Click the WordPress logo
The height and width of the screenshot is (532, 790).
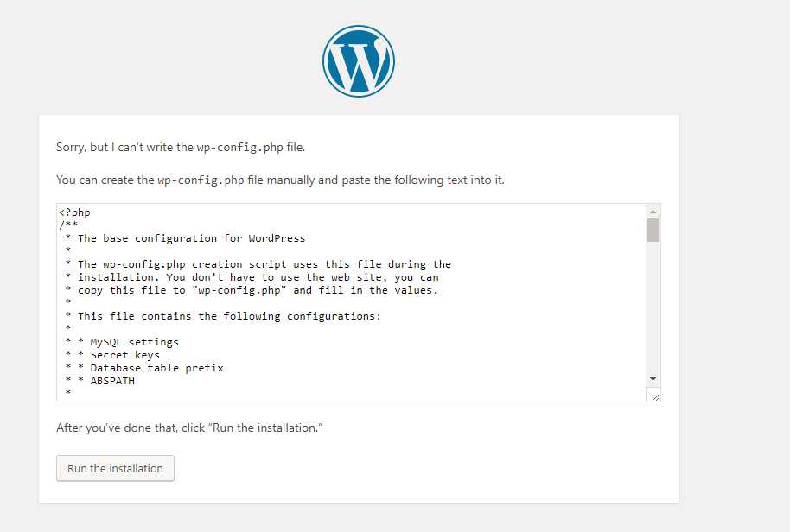coord(359,61)
